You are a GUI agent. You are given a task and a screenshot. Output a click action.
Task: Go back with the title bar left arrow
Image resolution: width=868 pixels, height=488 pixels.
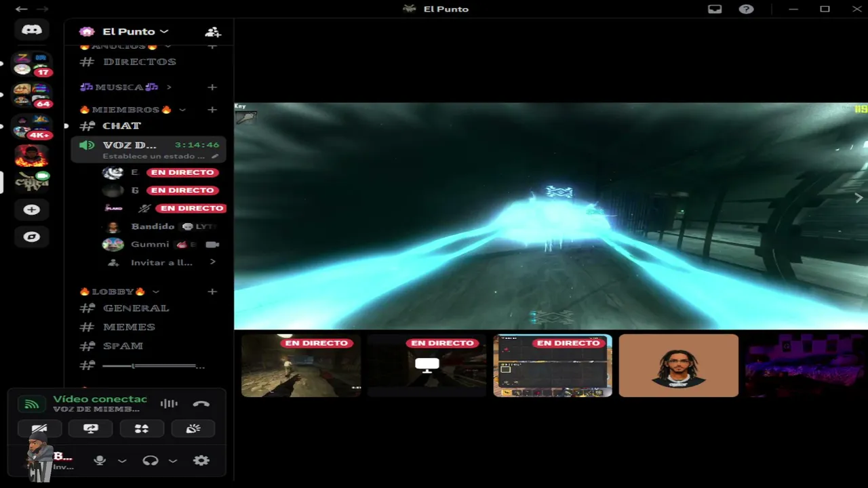(21, 9)
